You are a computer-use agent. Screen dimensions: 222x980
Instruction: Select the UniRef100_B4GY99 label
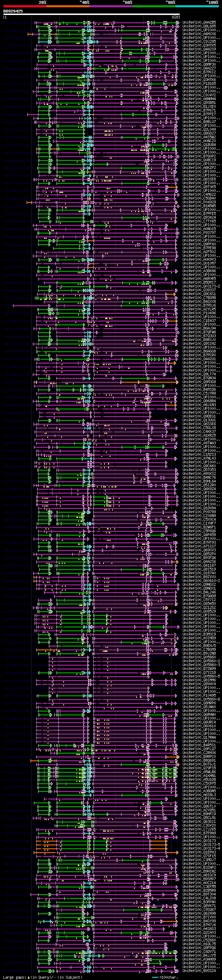tap(199, 921)
